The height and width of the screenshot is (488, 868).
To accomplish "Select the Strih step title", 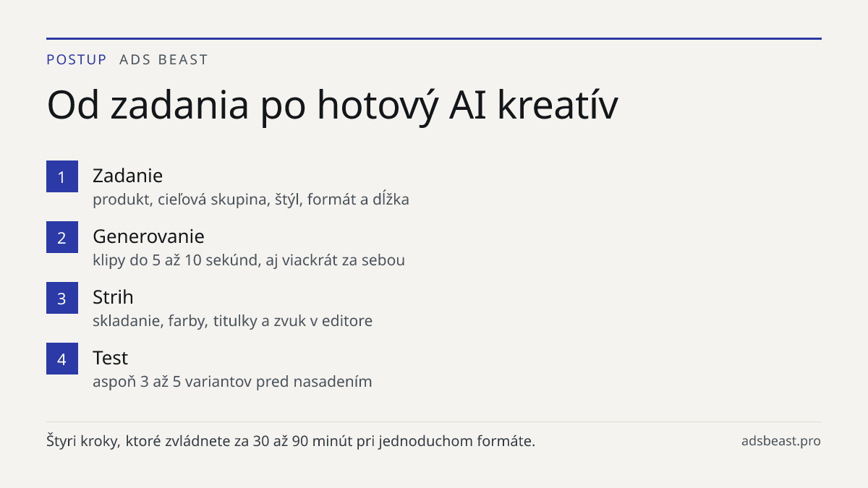I will [x=113, y=297].
